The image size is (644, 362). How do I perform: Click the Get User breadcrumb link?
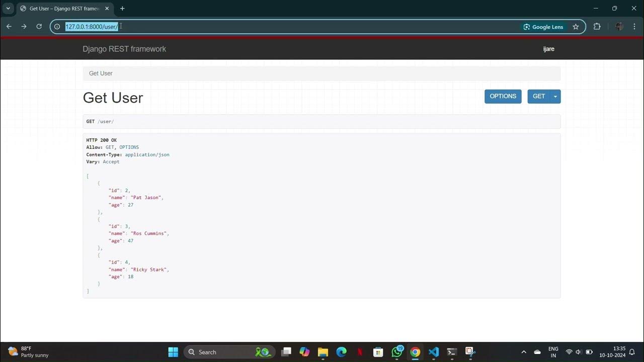pyautogui.click(x=101, y=73)
